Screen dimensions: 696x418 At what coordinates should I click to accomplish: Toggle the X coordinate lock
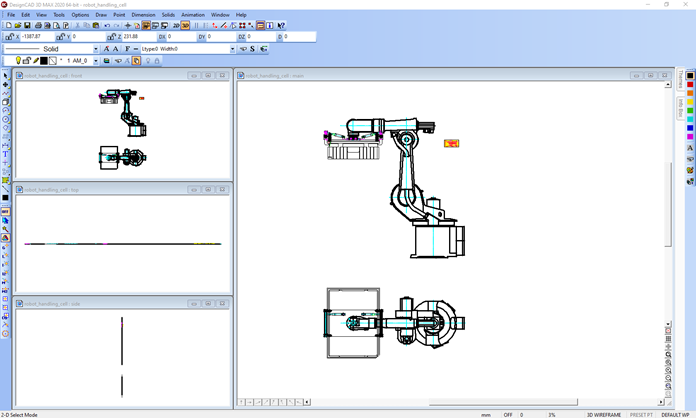coord(9,37)
